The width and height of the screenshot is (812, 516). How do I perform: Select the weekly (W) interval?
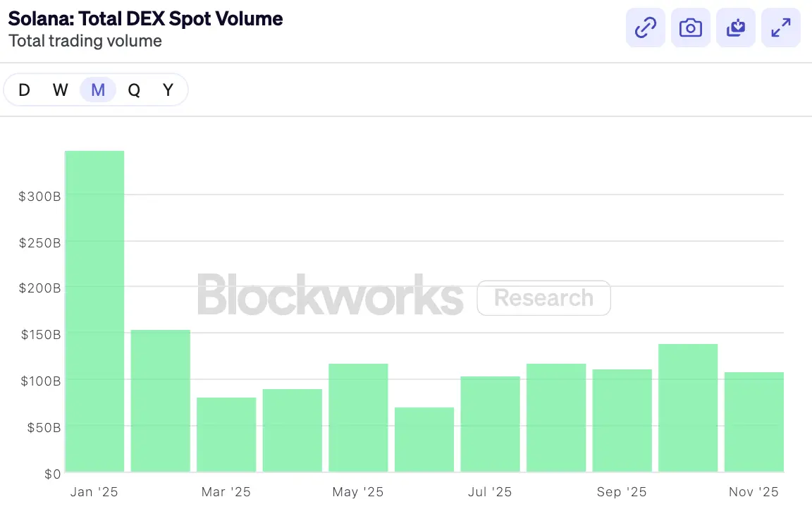point(61,90)
